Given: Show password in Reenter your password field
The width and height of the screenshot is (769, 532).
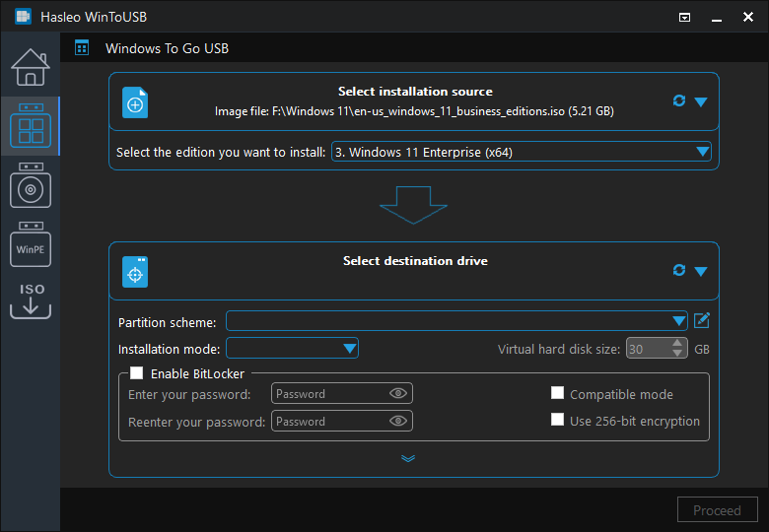Looking at the screenshot, I should tap(398, 421).
